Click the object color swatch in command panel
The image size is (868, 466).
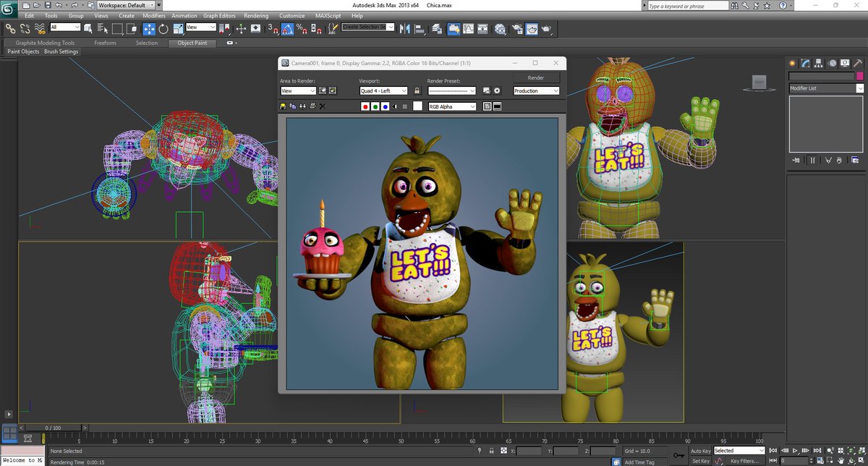[860, 76]
